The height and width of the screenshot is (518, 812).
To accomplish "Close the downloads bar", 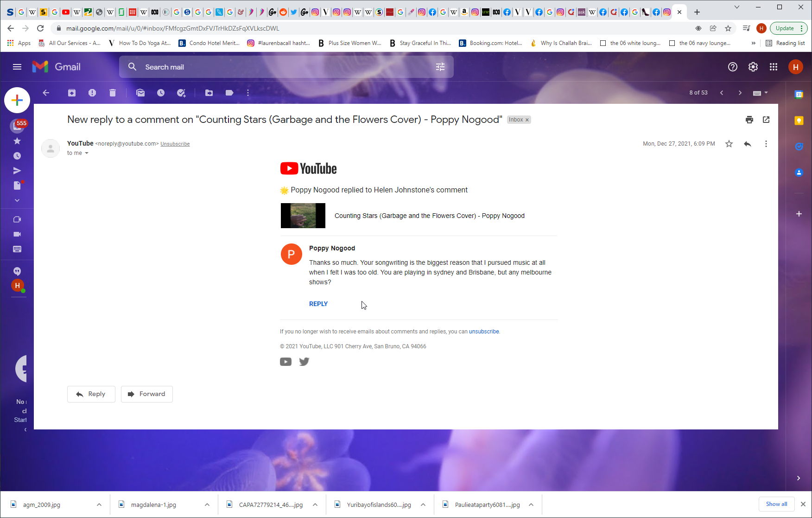I will click(803, 504).
